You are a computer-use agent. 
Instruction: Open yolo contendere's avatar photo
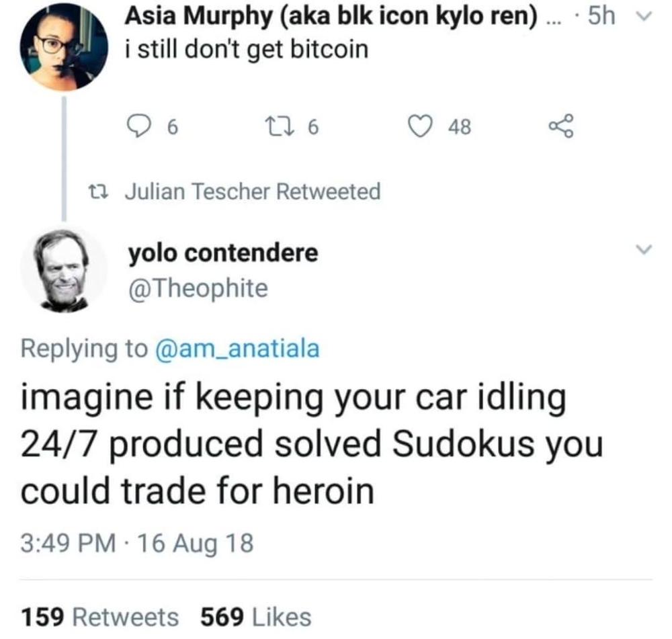64,270
